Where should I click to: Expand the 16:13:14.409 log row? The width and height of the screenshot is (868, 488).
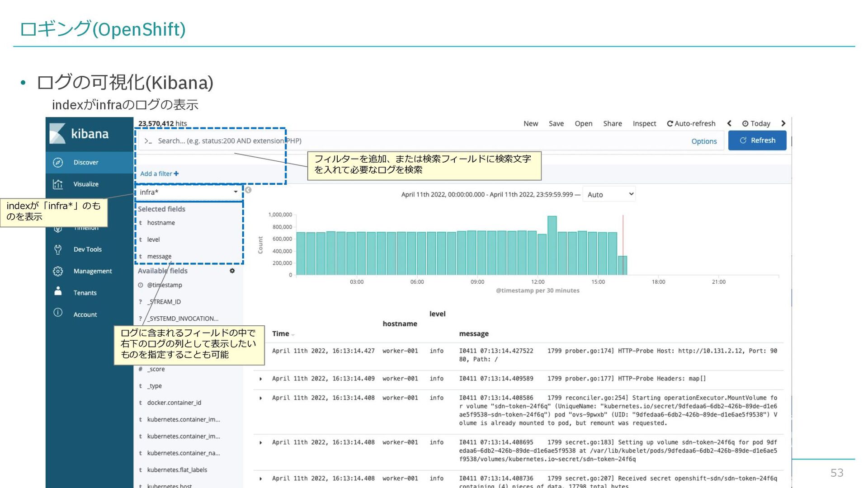(260, 379)
